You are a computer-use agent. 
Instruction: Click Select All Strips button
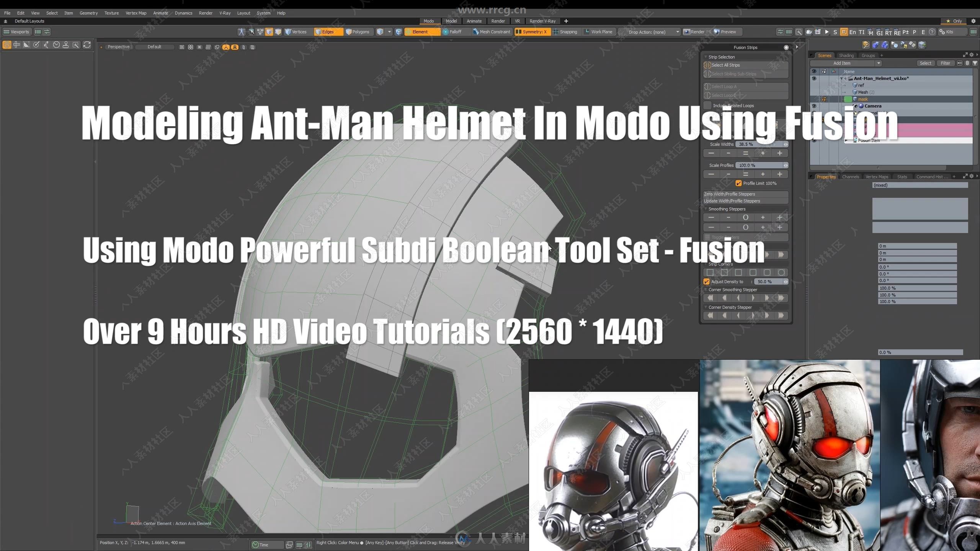pyautogui.click(x=745, y=65)
